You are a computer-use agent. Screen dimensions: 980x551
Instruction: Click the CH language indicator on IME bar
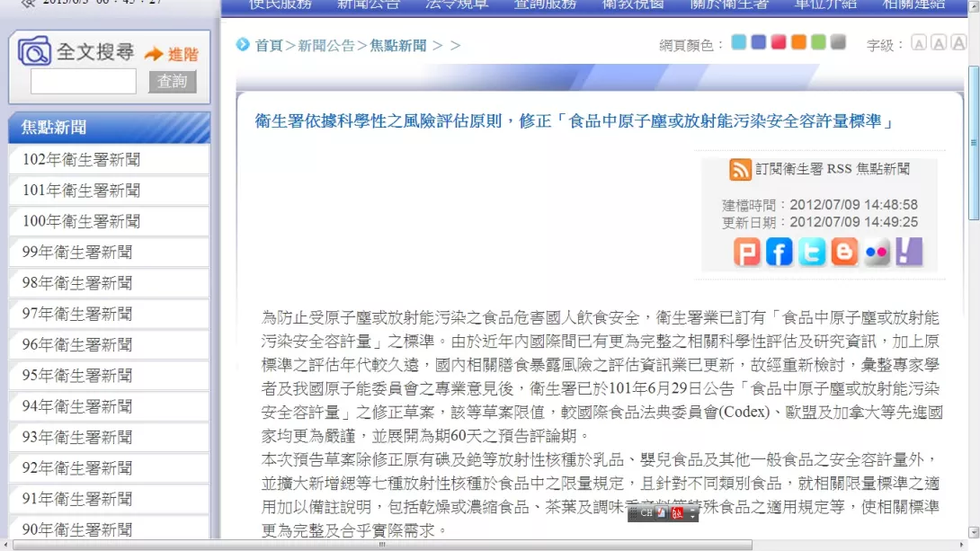[646, 513]
